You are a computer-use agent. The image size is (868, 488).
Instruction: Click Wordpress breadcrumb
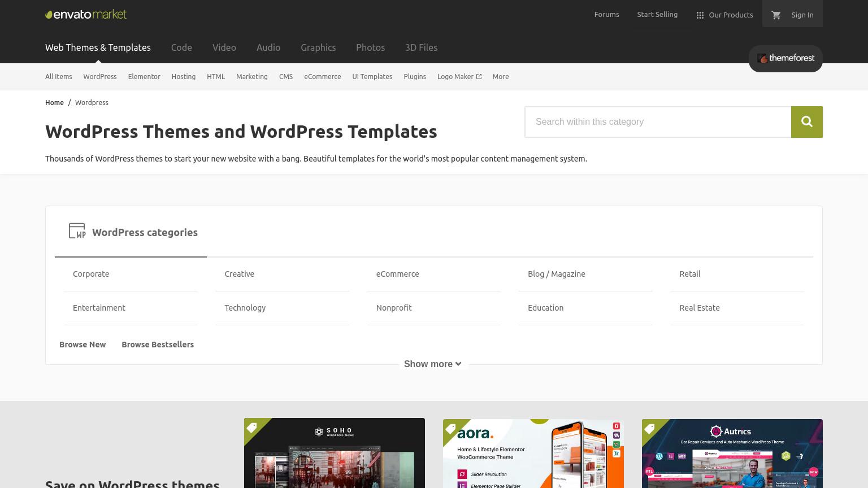point(92,103)
